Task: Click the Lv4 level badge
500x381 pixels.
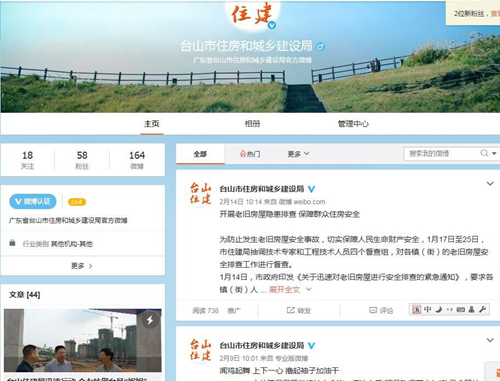Action: [77, 202]
